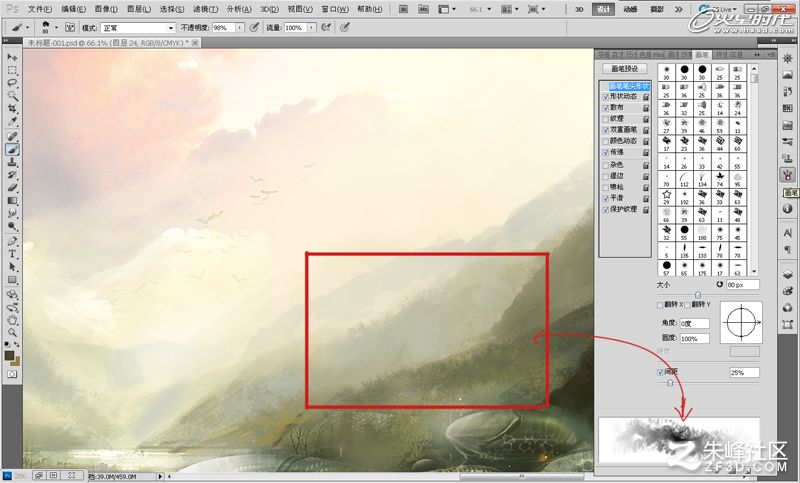Open the Character panel icon in dock
Viewport: 800px width, 483px height.
(x=787, y=233)
